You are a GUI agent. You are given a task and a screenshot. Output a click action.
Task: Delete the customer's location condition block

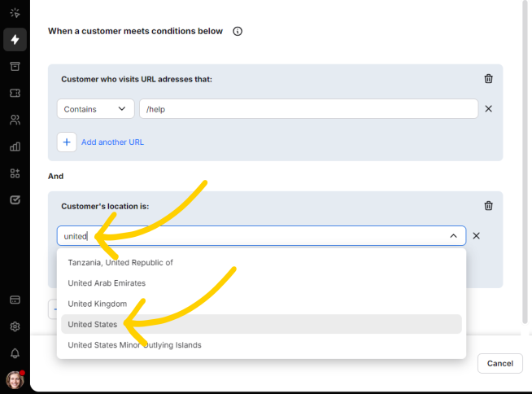pos(488,206)
